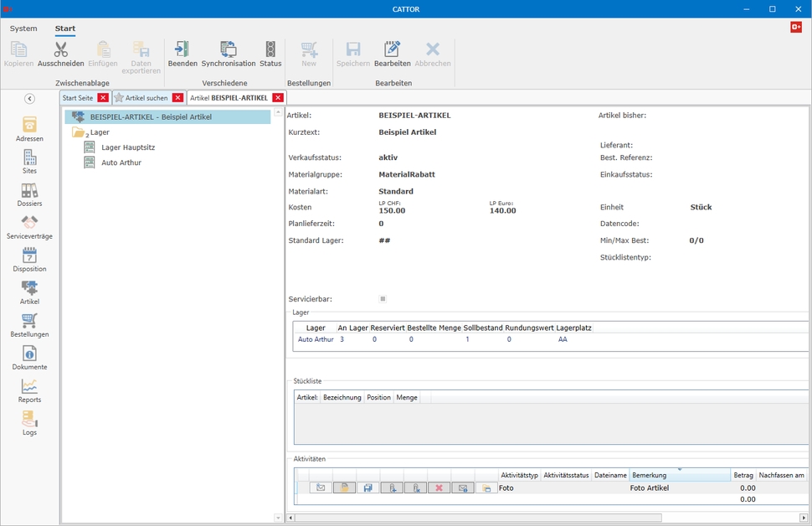Click the Bemerkung column header
This screenshot has width=812, height=526.
[649, 475]
